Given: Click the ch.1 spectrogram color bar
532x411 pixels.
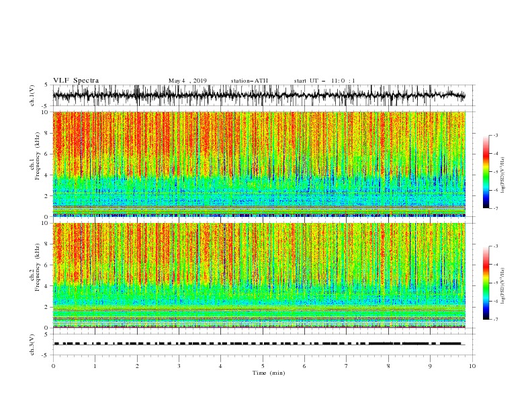Looking at the screenshot, I should tap(486, 172).
